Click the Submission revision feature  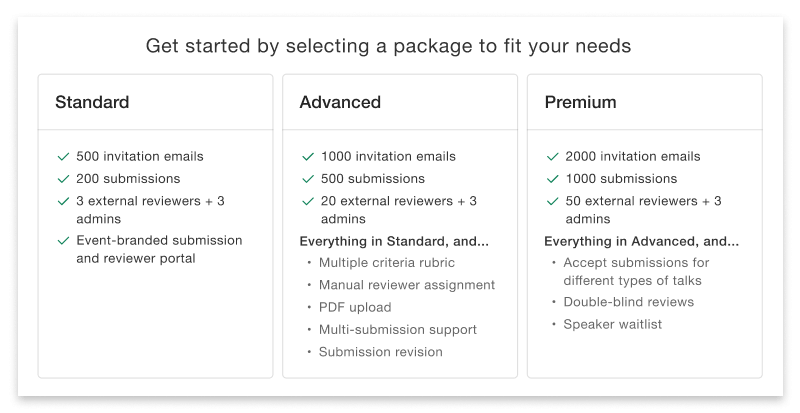[x=380, y=351]
